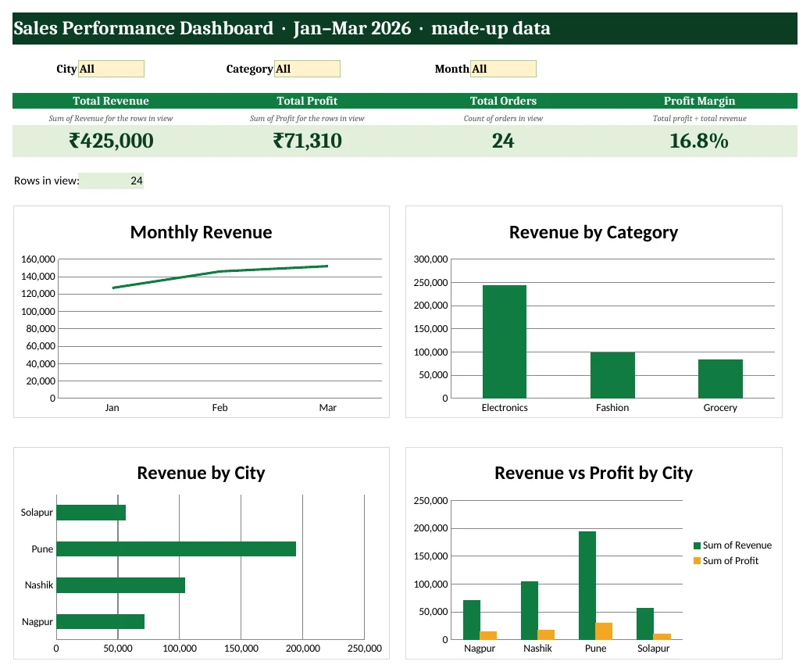Select the ₹71,310 profit value
Screen dimensions: 810x672
coord(308,141)
